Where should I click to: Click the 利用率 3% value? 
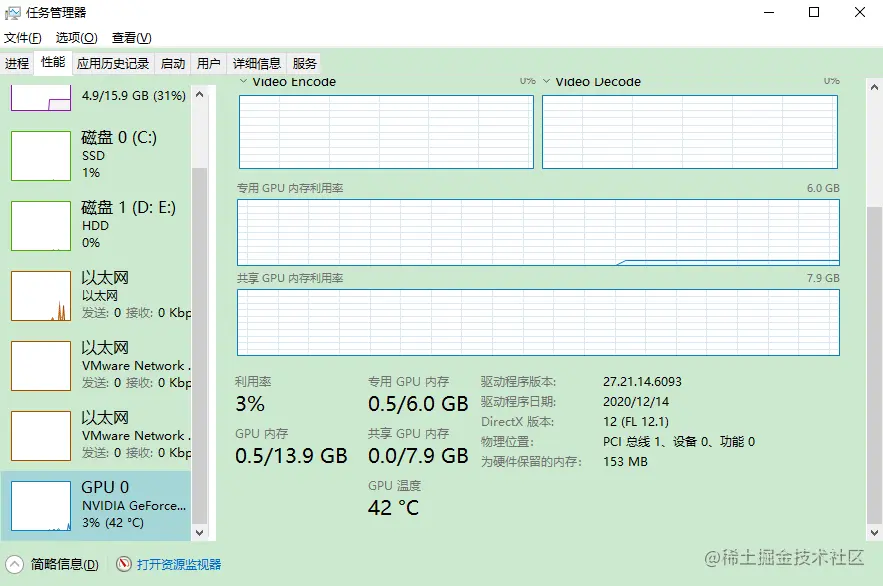click(250, 404)
